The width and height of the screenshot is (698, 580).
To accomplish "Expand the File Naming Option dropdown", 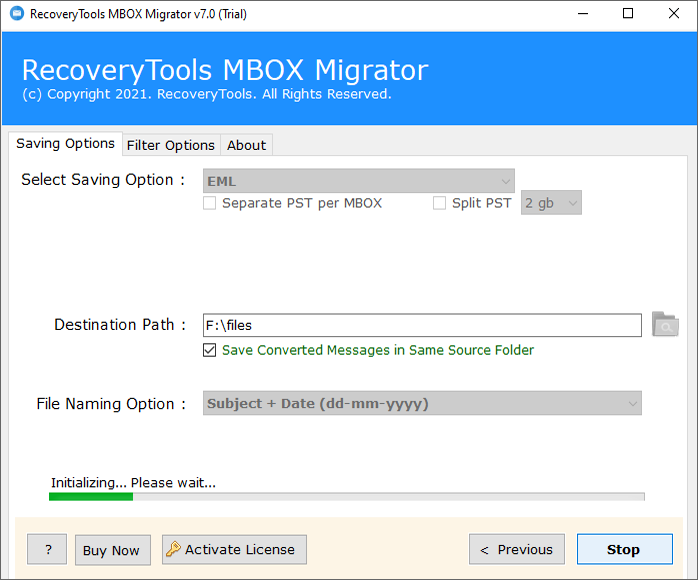I will [x=422, y=403].
